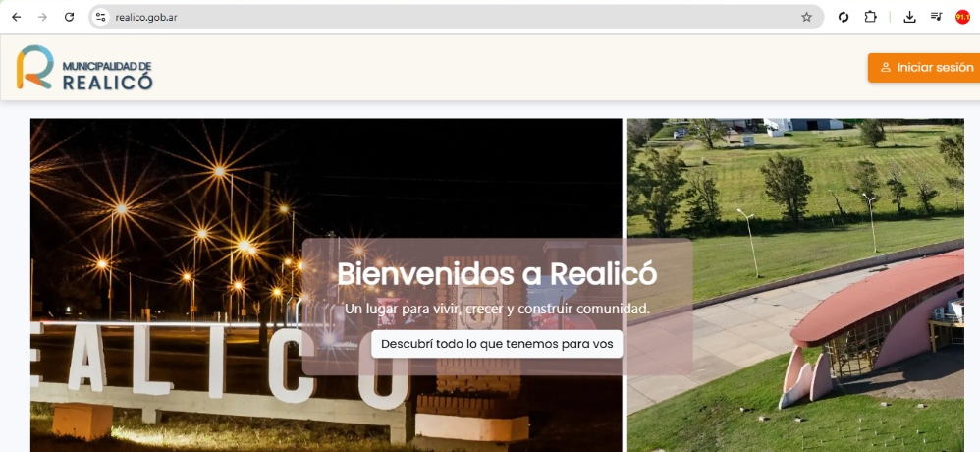980x452 pixels.
Task: Open the circular arrows extension icon
Action: [844, 17]
